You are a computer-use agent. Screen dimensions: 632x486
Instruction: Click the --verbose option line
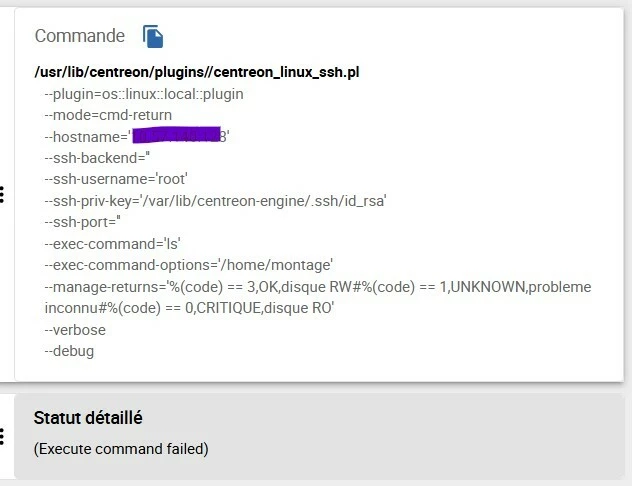75,330
